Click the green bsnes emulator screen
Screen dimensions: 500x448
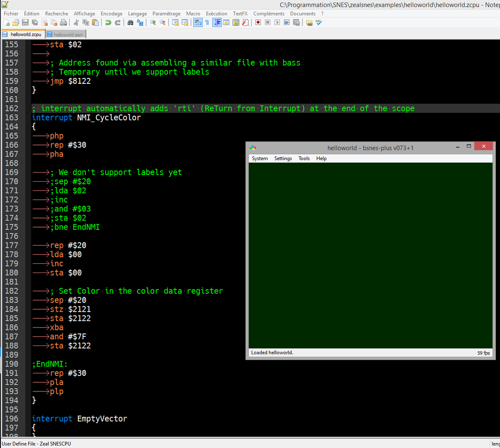pyautogui.click(x=371, y=255)
